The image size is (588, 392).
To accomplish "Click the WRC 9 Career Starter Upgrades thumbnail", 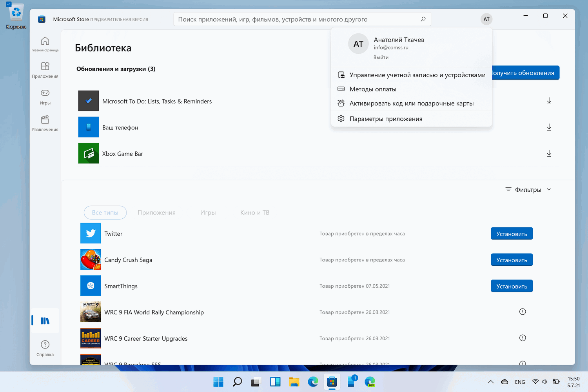I will click(x=91, y=338).
